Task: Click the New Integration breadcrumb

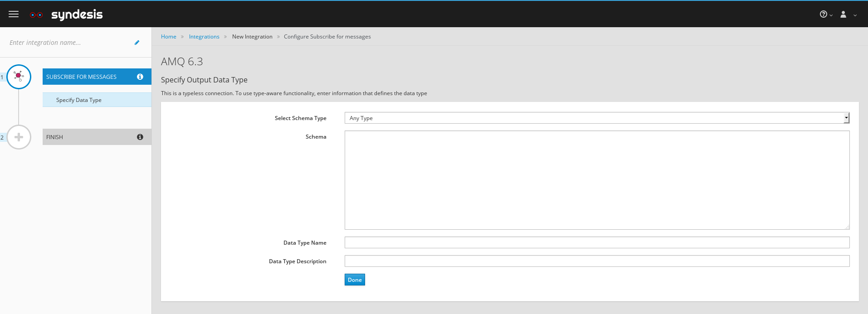Action: 252,37
